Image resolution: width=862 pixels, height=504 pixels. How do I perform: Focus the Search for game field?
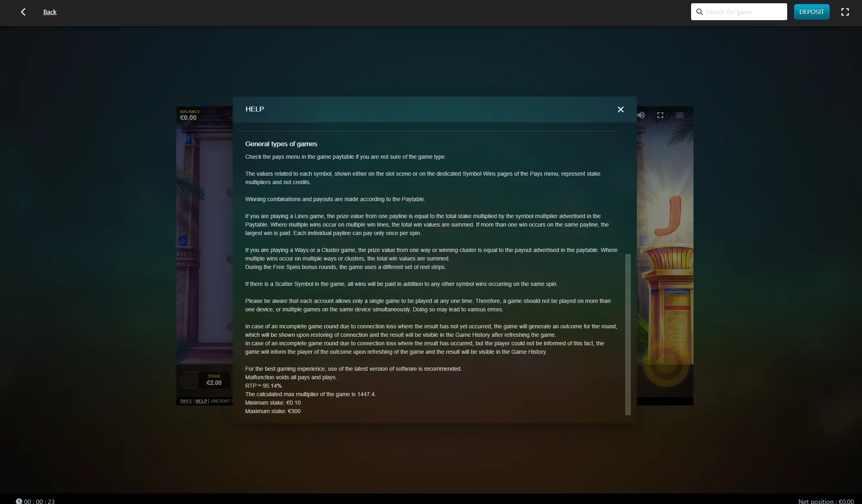click(739, 12)
